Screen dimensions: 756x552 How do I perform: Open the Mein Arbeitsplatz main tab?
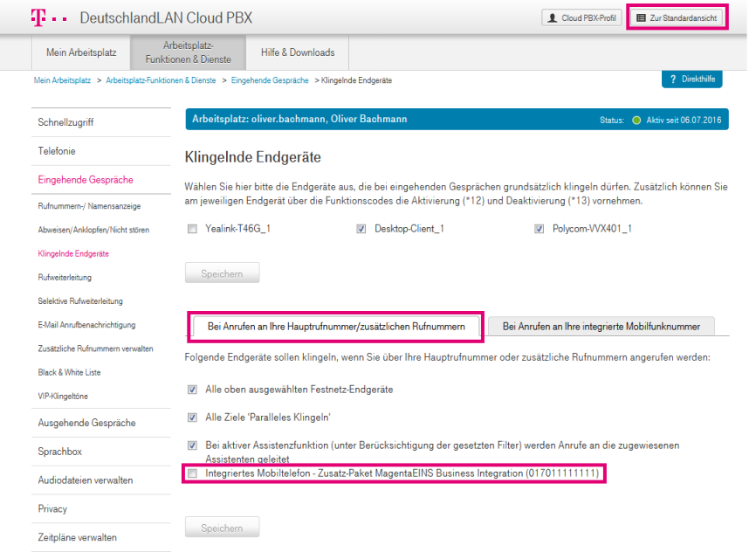[x=81, y=52]
